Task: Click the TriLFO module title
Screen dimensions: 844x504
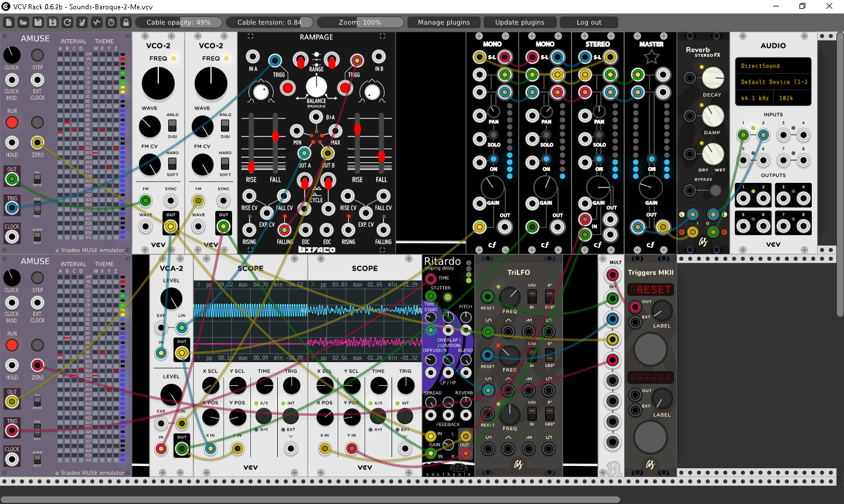Action: pos(519,273)
